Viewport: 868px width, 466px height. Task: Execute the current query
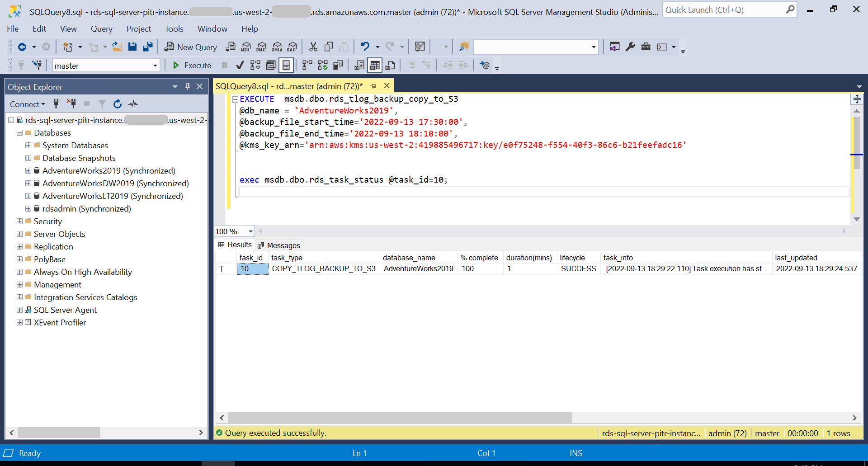pos(192,65)
